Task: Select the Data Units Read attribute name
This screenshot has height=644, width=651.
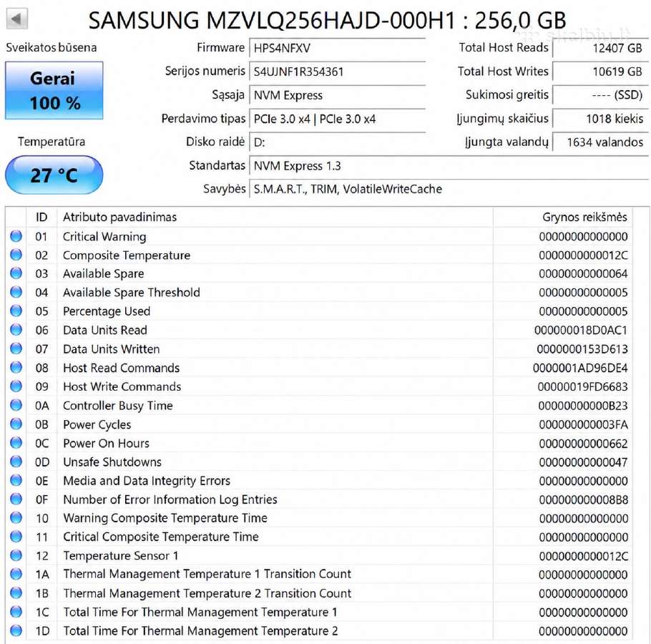Action: pos(105,330)
